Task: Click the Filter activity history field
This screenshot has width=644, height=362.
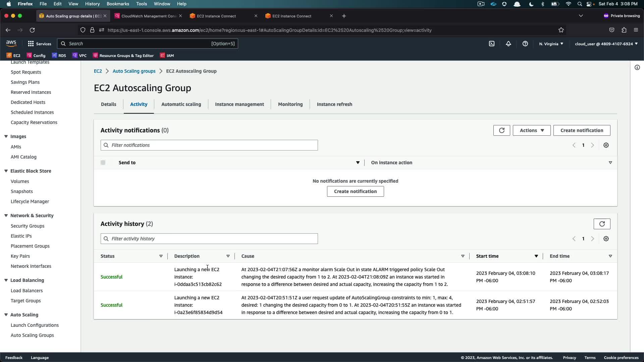Action: click(209, 239)
